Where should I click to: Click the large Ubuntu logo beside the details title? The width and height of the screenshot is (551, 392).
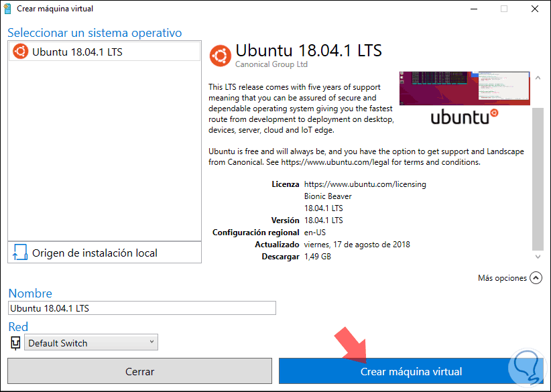tap(220, 56)
